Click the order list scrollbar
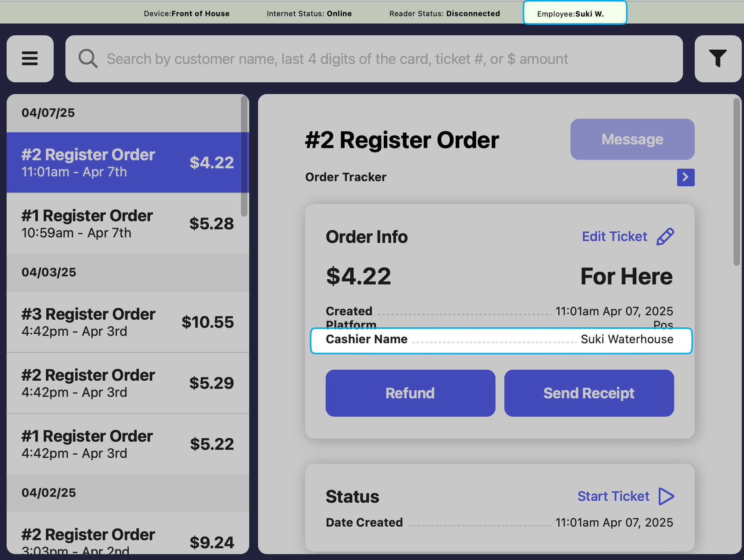744x560 pixels. click(244, 157)
